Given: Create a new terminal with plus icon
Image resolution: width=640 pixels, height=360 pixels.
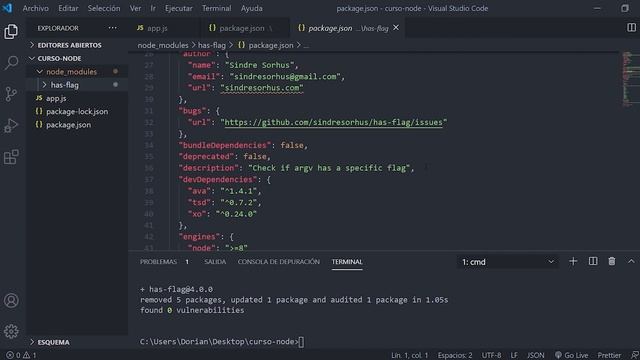Looking at the screenshot, I should pos(573,262).
